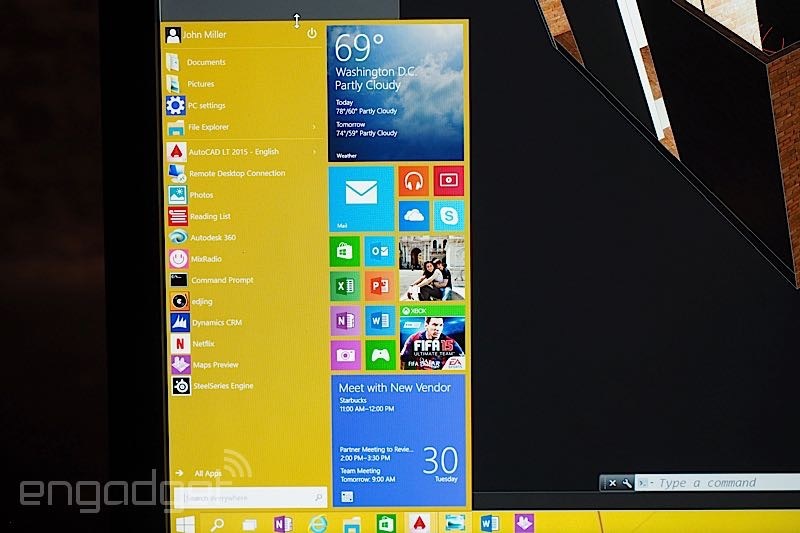Screen dimensions: 800x533
Task: Open OneNote from the taskbar
Action: [x=283, y=524]
